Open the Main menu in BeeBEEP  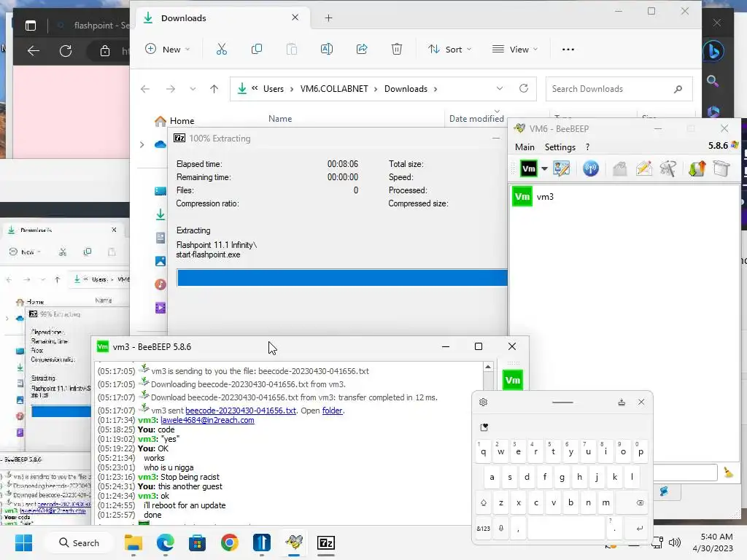pos(525,147)
